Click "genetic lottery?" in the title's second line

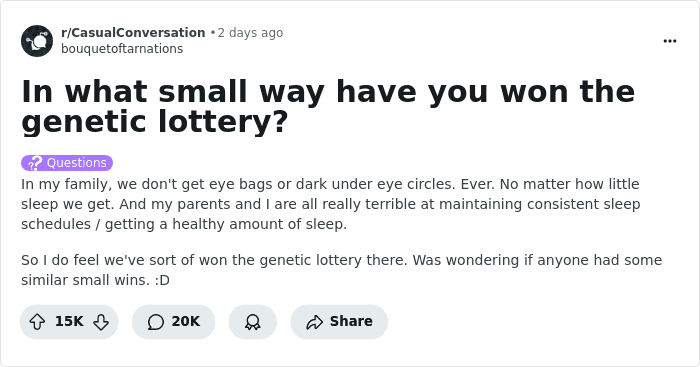coord(154,122)
